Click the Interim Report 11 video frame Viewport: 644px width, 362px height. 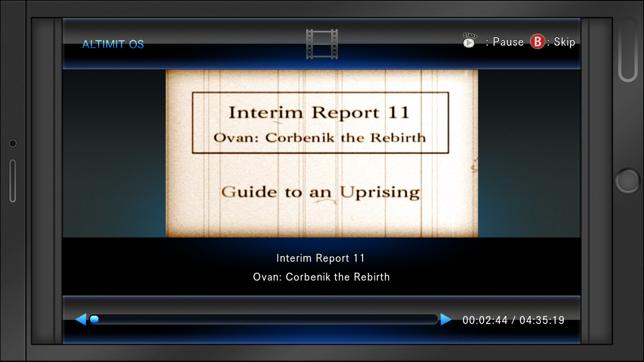[321, 154]
